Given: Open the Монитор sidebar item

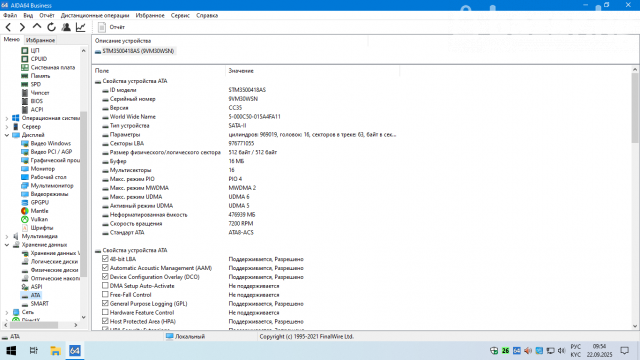Looking at the screenshot, I should (x=42, y=169).
